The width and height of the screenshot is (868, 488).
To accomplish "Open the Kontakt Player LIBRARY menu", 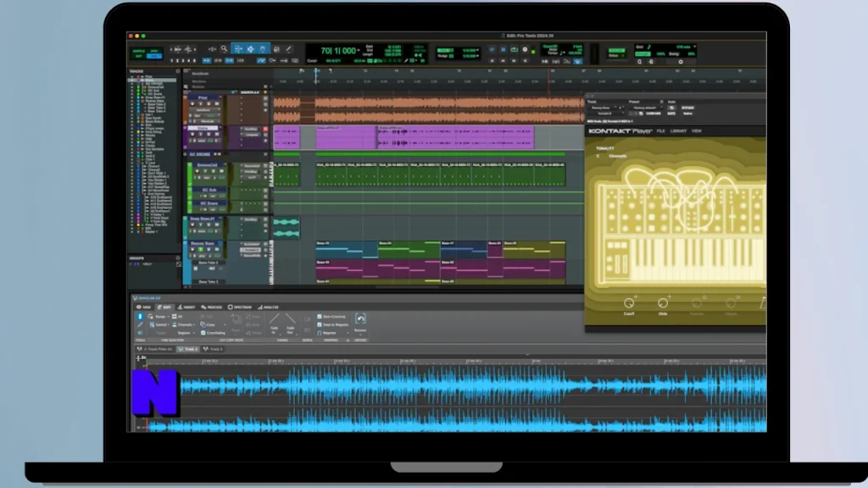I will [679, 131].
